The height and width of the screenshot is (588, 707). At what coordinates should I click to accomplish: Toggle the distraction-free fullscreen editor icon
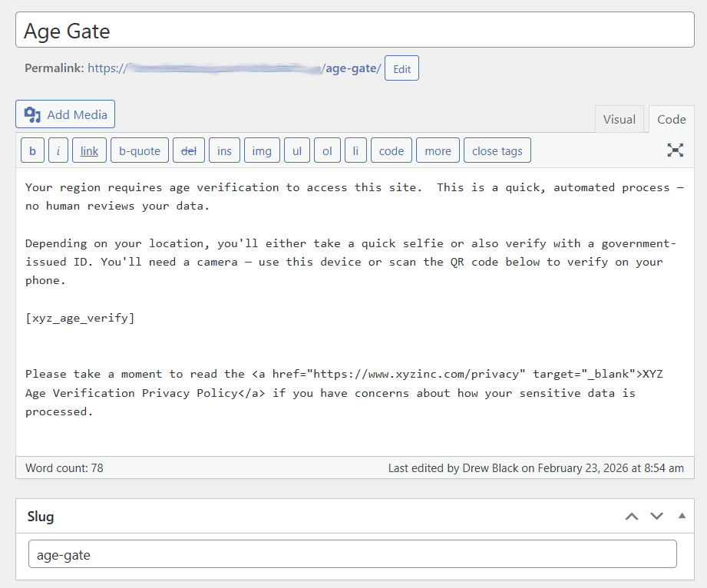pos(675,150)
